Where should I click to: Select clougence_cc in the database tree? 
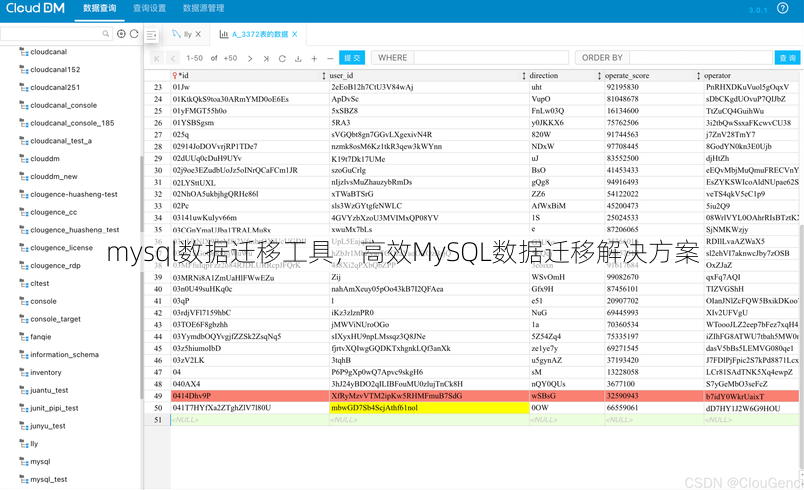54,212
